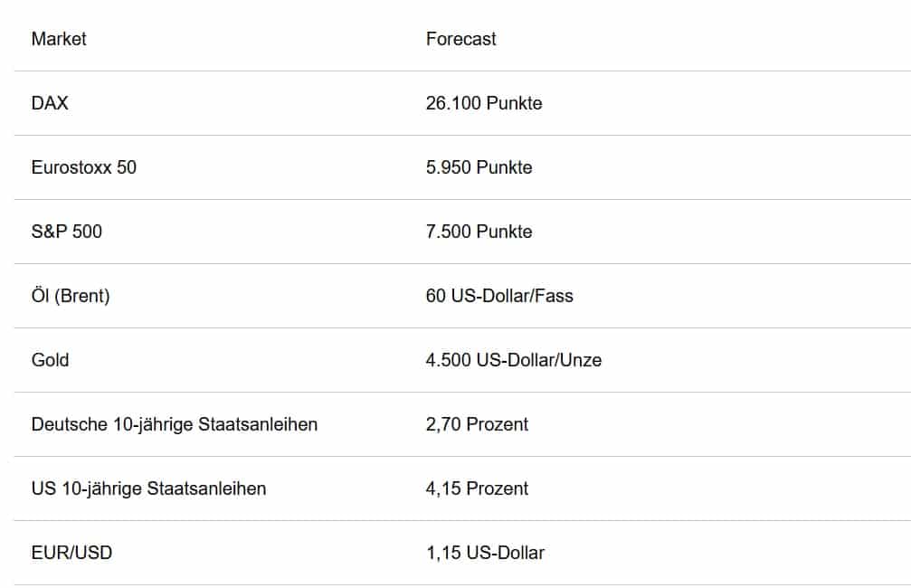Select US 10-jährige Staatsanleihen cell
The height and width of the screenshot is (588, 911).
click(148, 488)
